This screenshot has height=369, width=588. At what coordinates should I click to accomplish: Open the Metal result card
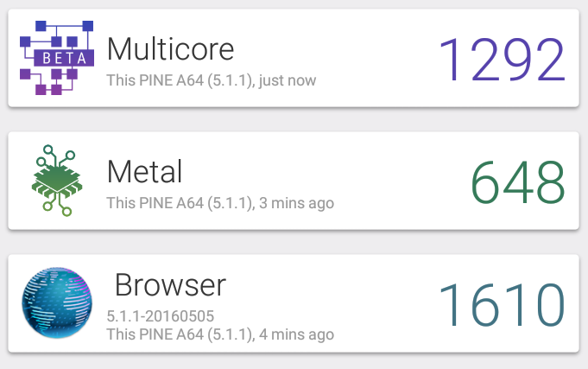tap(294, 181)
